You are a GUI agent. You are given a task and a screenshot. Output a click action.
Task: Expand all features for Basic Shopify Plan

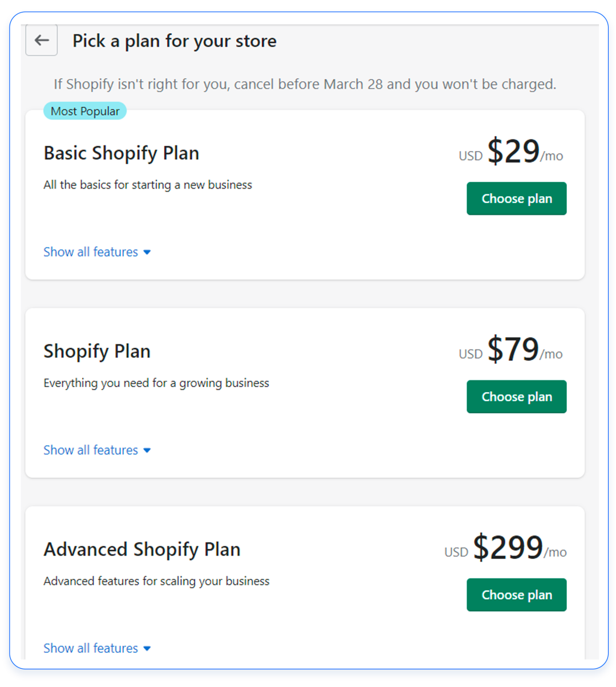coord(97,252)
